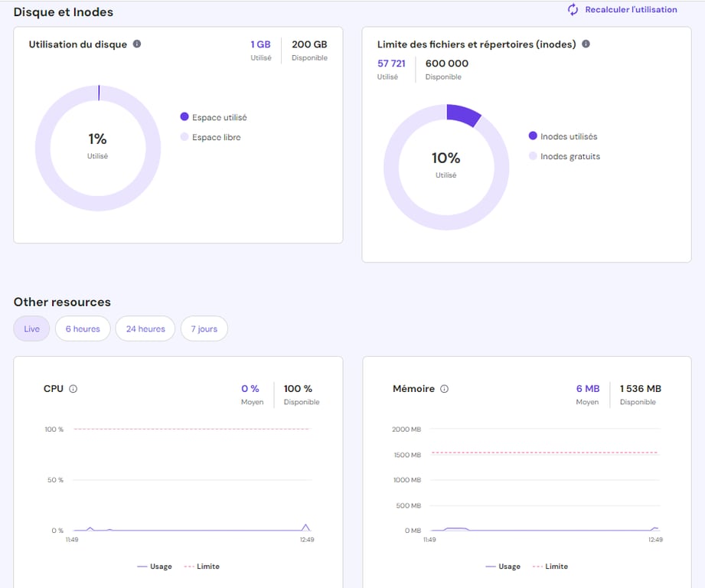
Task: Click the refresh icon beside Recalculer l'utilisation
Action: 571,9
